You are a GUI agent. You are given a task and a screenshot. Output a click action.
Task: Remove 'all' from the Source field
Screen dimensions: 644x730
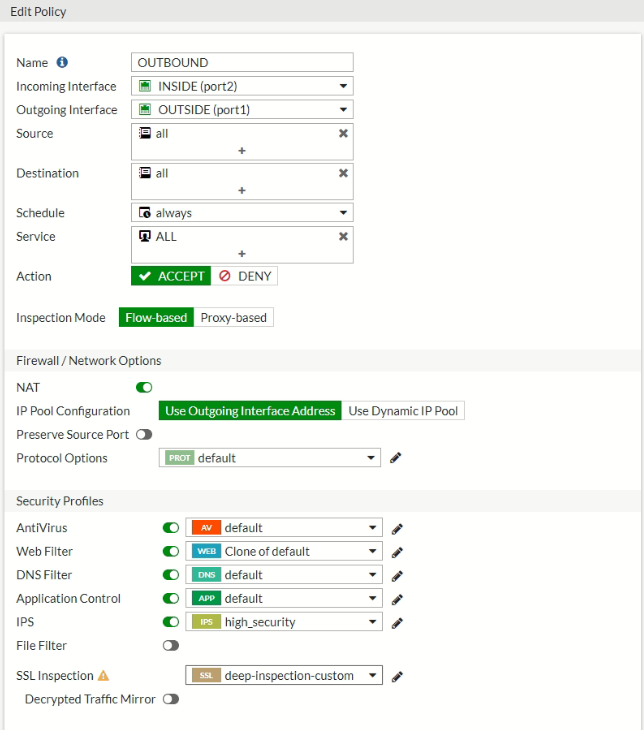click(x=343, y=134)
